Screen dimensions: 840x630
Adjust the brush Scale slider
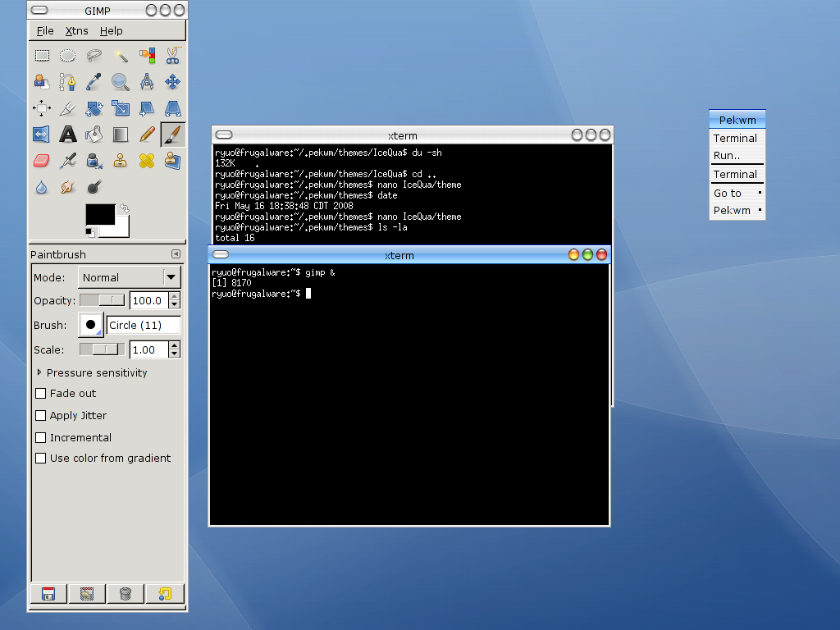[102, 349]
